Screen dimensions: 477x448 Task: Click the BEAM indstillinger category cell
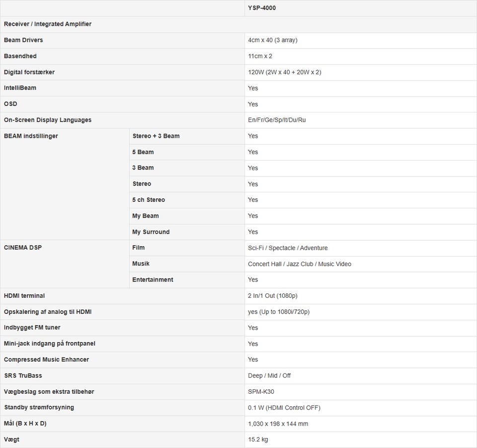(31, 136)
